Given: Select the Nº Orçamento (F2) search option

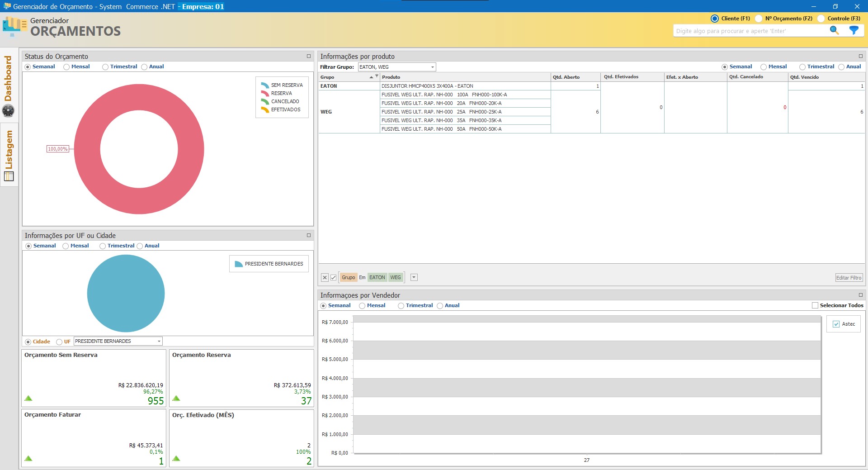Looking at the screenshot, I should 759,19.
